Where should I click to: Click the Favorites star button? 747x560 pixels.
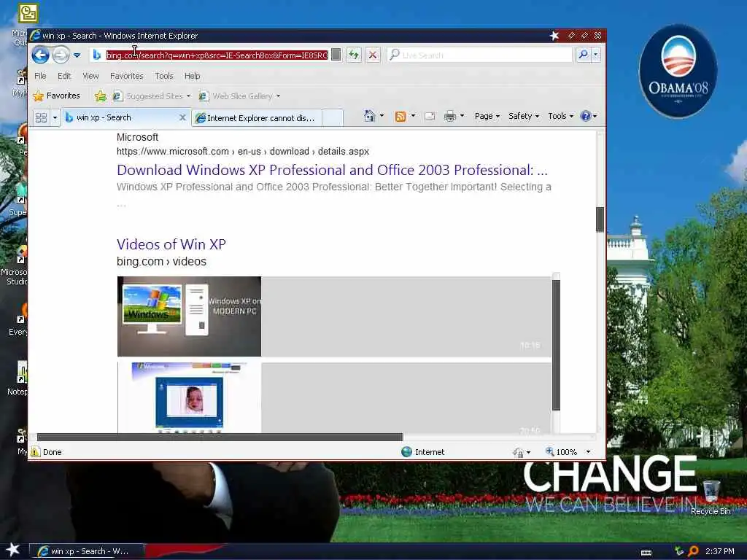click(56, 96)
